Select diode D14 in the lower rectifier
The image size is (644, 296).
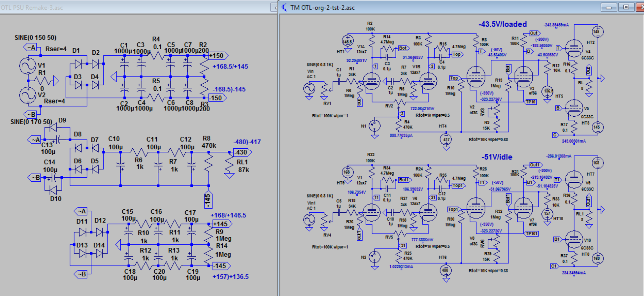pos(99,253)
